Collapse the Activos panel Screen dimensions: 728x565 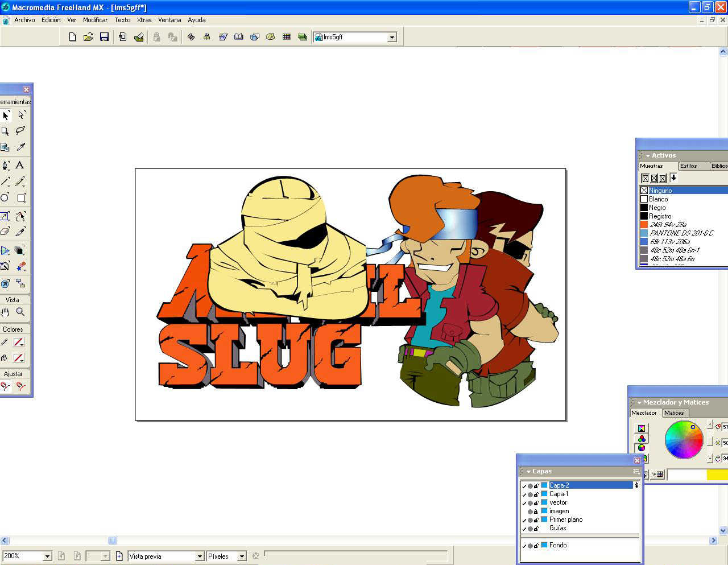[x=648, y=155]
